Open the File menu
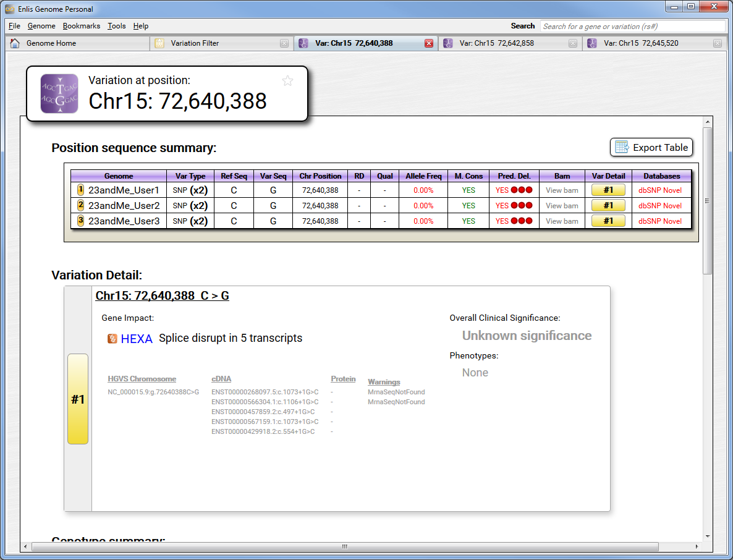 coord(14,26)
